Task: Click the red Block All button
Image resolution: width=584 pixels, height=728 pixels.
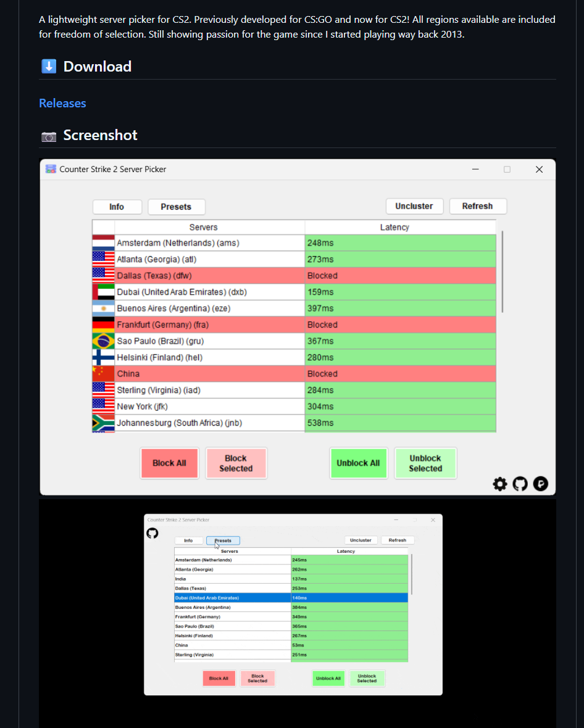Action: click(x=169, y=463)
